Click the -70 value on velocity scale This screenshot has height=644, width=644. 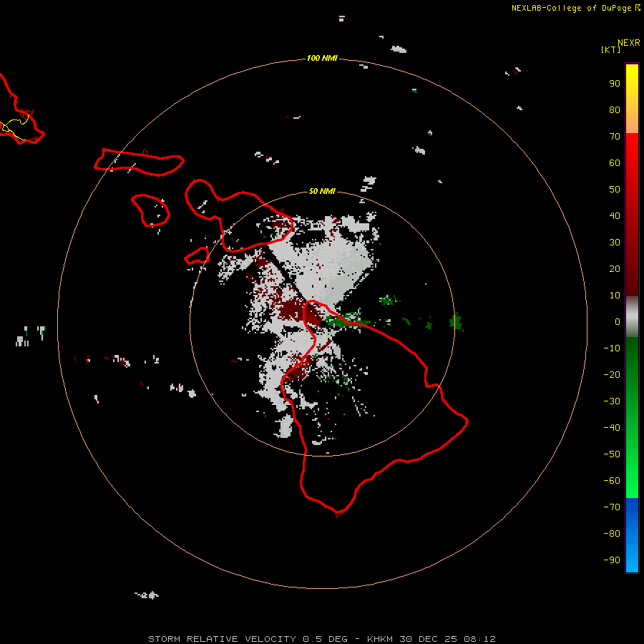coord(612,507)
